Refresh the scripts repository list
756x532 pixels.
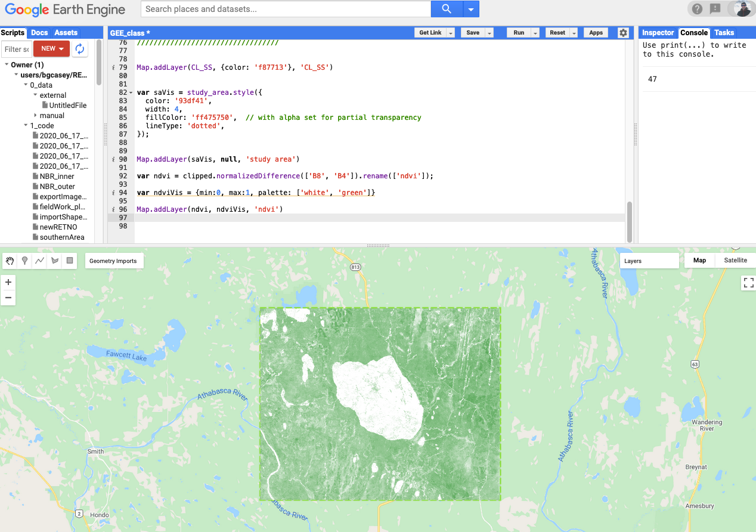coord(79,49)
